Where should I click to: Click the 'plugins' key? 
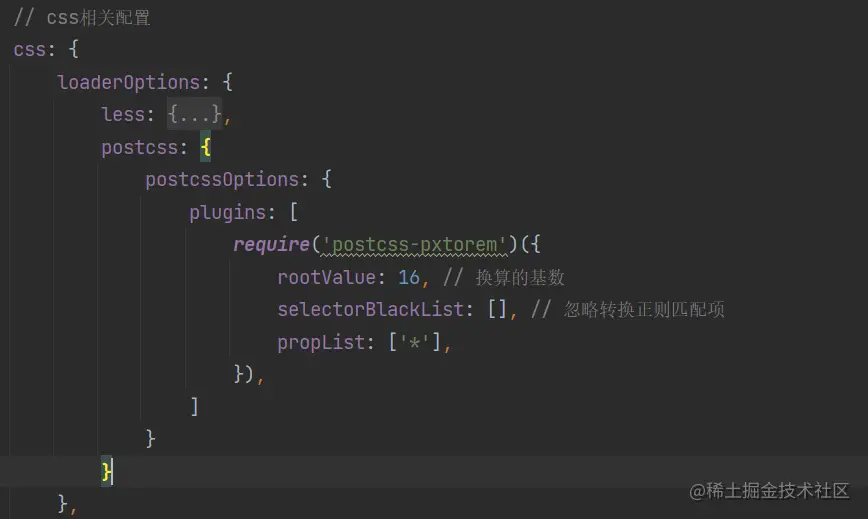click(228, 212)
